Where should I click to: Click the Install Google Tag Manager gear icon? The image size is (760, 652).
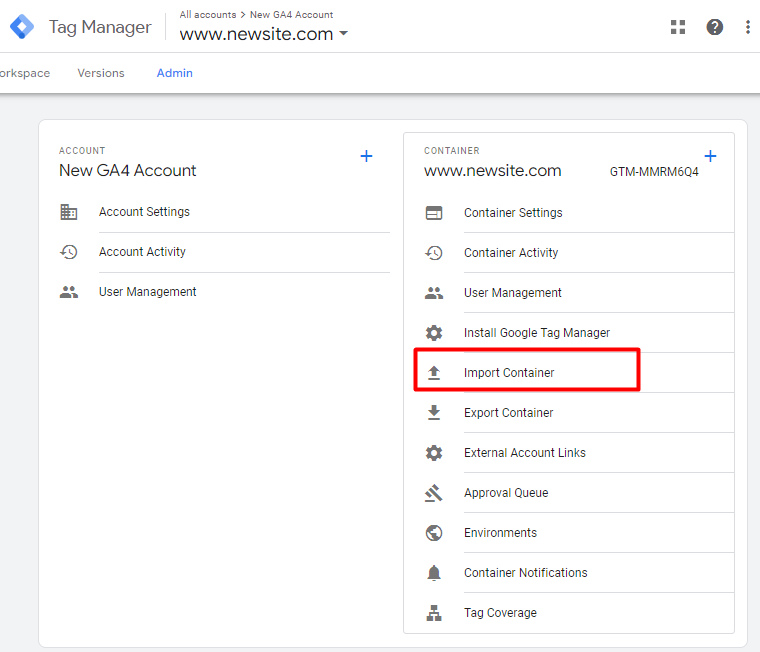434,333
